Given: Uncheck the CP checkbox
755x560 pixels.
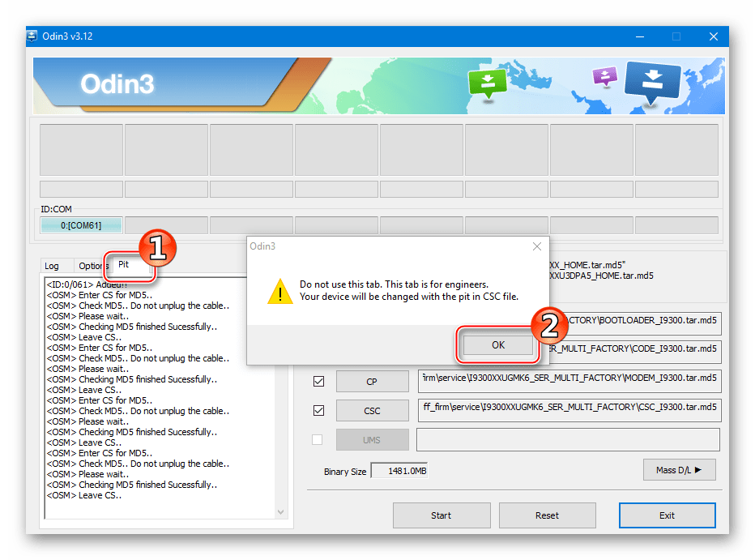Looking at the screenshot, I should (318, 382).
